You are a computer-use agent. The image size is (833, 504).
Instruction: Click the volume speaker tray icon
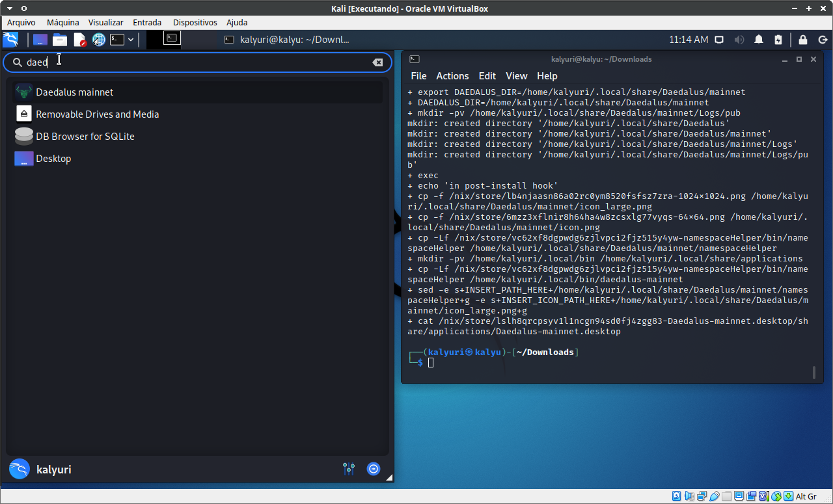(x=739, y=40)
